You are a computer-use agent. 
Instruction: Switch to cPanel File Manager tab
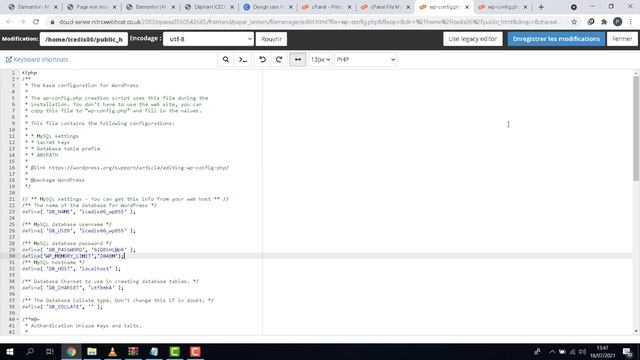point(386,7)
